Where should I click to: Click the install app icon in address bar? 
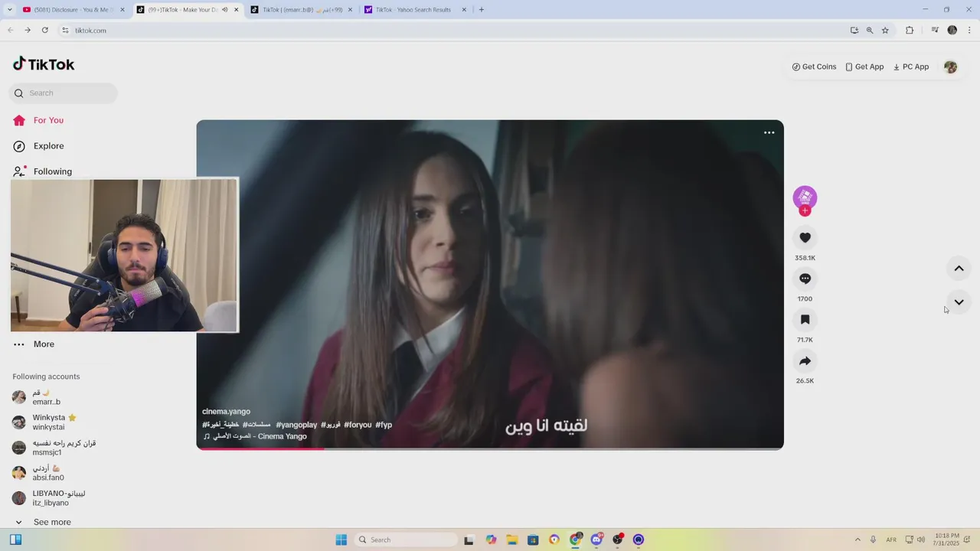[854, 31]
